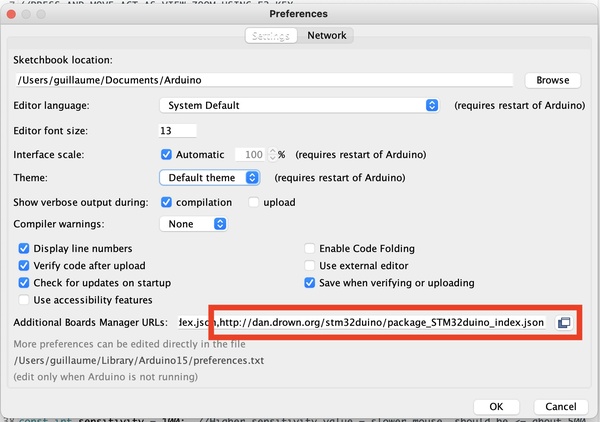Click the Editor font size field

click(177, 130)
